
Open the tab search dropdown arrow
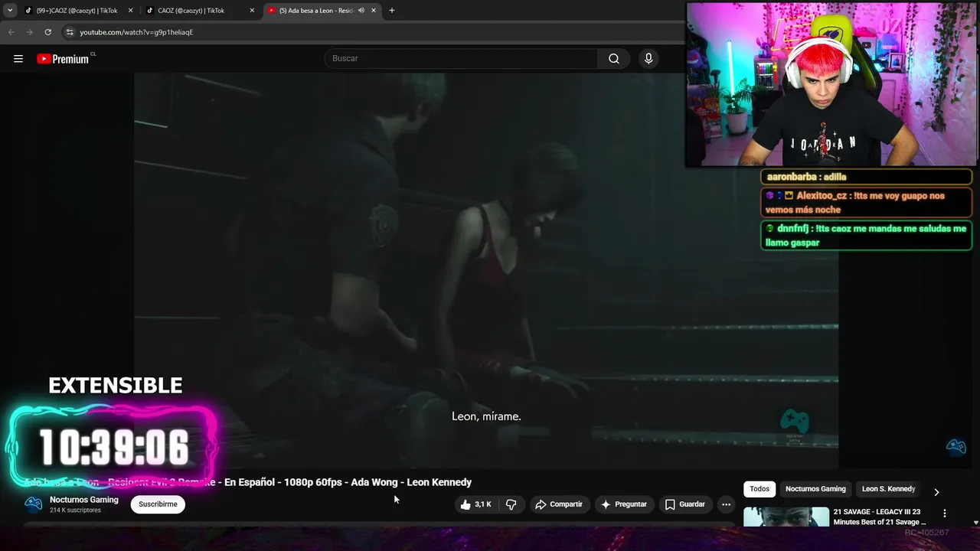pyautogui.click(x=10, y=11)
